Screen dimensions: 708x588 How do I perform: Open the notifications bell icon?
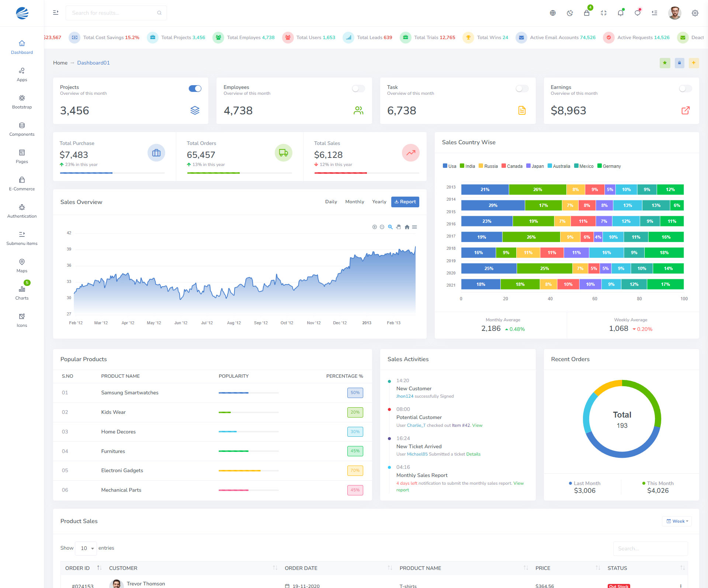tap(621, 13)
